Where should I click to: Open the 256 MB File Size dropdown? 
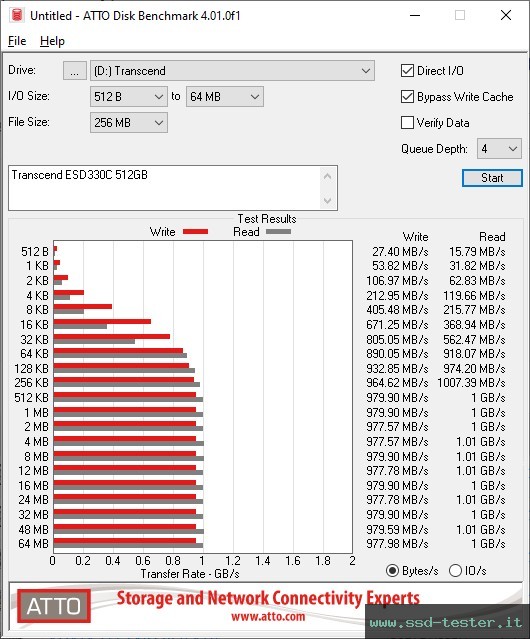(129, 123)
